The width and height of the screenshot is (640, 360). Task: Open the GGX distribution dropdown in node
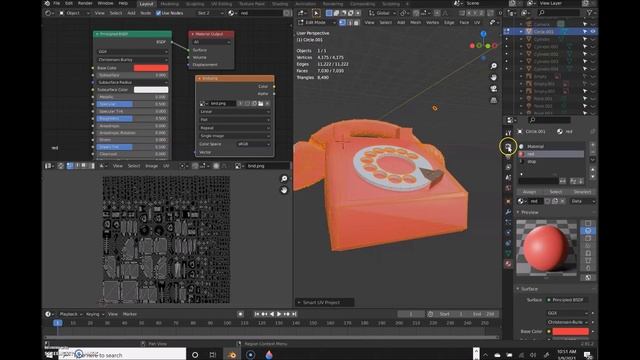132,52
